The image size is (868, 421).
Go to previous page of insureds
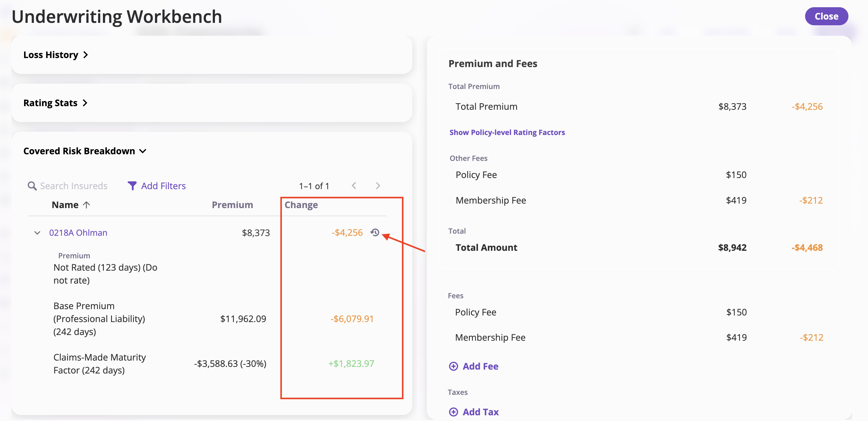pyautogui.click(x=354, y=186)
